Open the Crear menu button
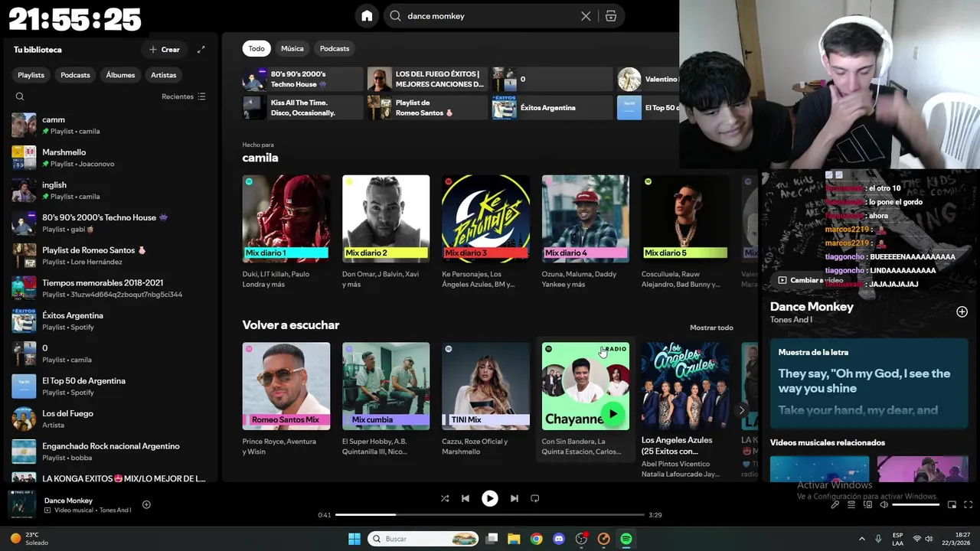 pos(165,50)
